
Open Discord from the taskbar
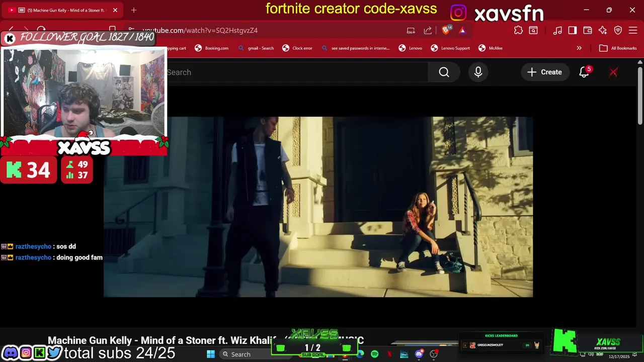pyautogui.click(x=419, y=354)
